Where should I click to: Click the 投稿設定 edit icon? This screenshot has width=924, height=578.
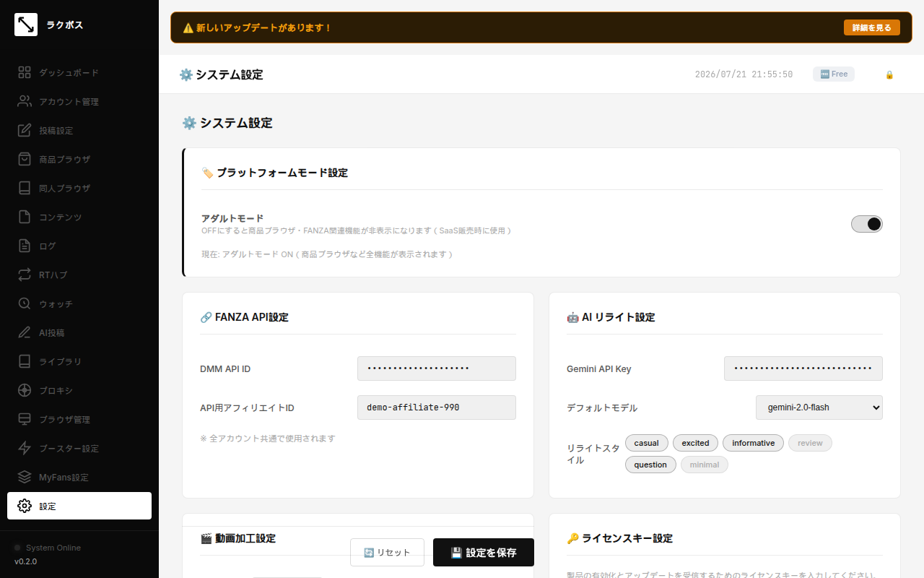(25, 130)
